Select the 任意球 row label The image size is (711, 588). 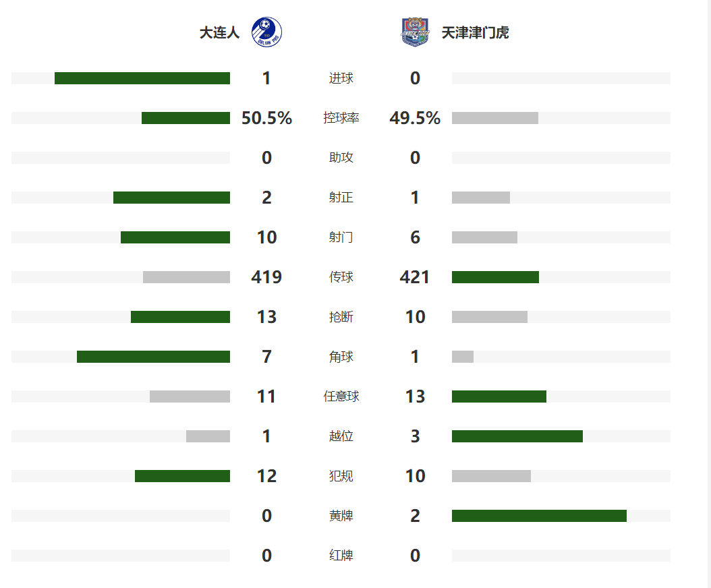click(341, 396)
